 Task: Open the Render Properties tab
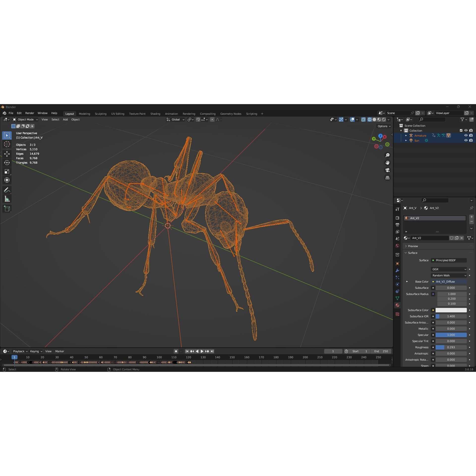point(397,218)
